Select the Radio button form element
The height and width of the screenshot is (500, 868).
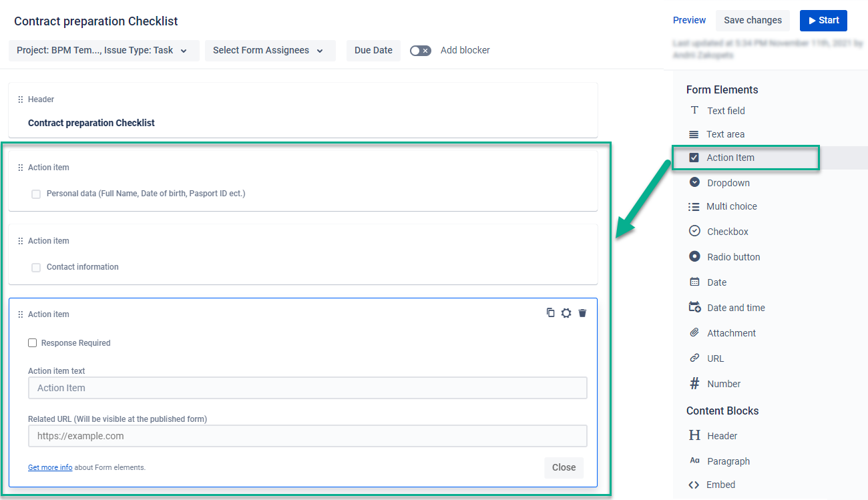733,256
